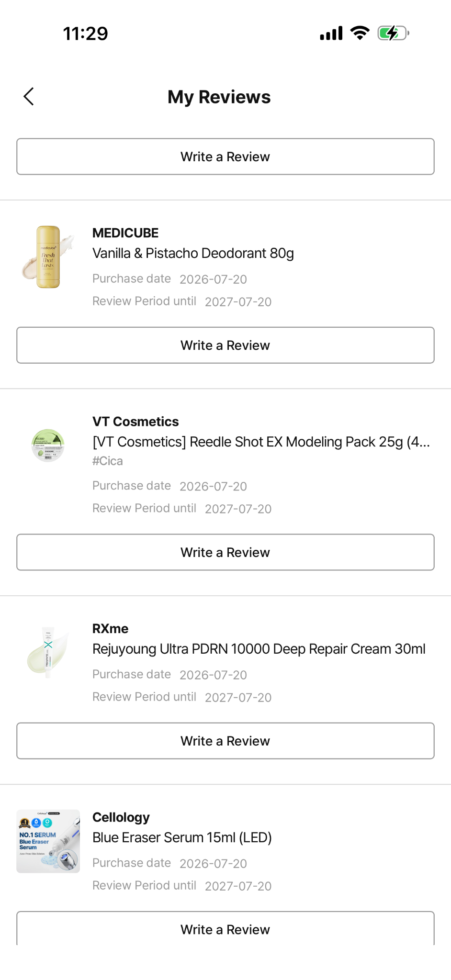
Task: Open the Cellology Blue Eraser Serum thumbnail
Action: [48, 841]
